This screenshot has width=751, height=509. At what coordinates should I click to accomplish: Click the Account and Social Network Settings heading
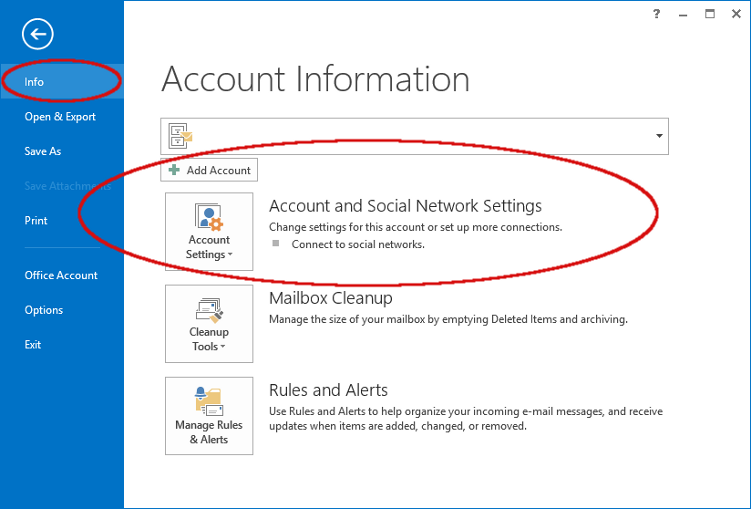tap(405, 206)
